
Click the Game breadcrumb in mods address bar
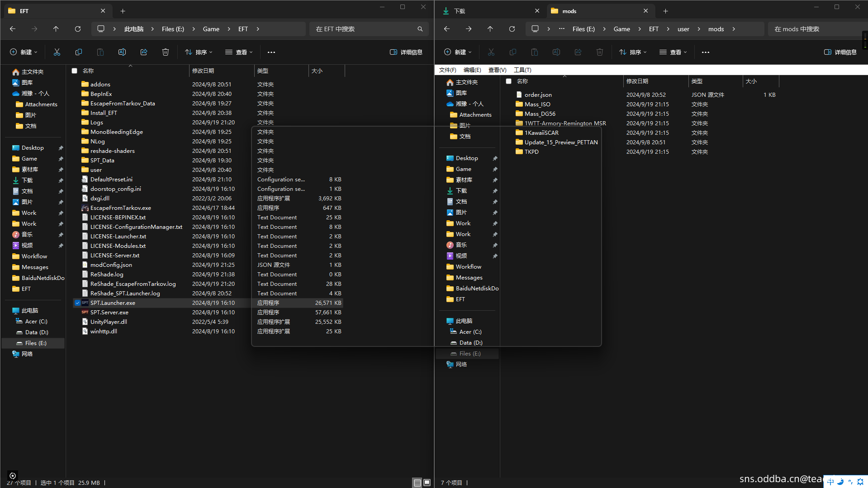pos(621,29)
